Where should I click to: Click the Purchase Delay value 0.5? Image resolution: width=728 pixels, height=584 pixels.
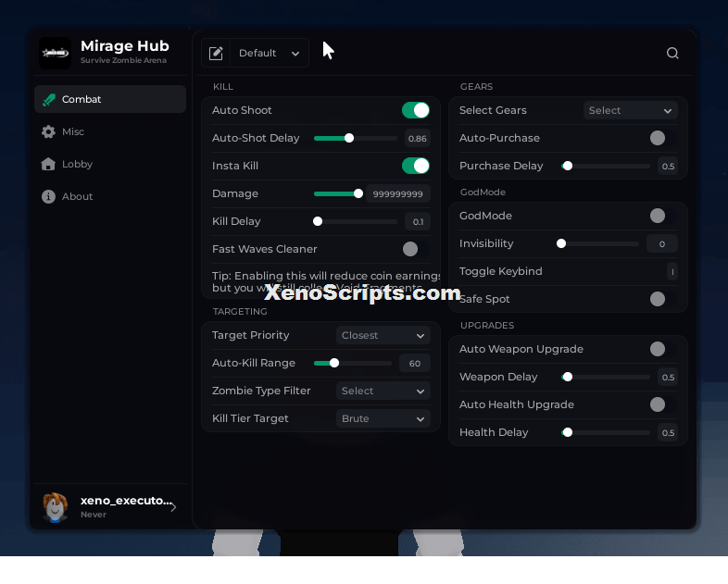click(668, 166)
